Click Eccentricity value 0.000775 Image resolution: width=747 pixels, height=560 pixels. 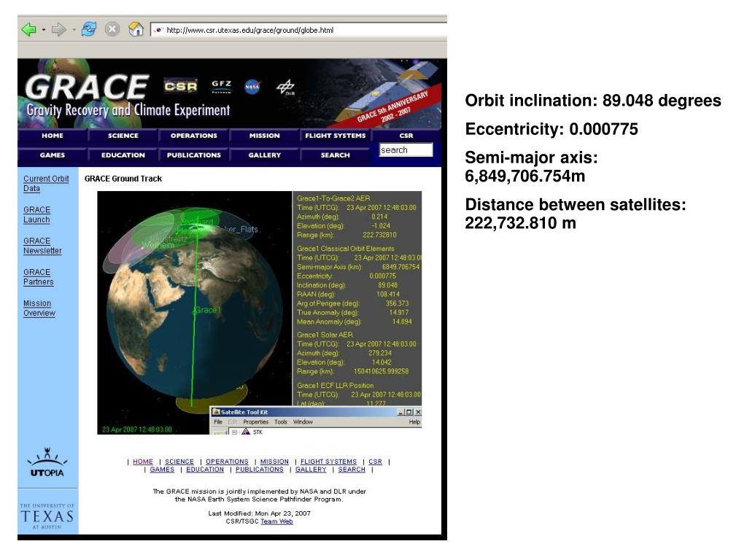(x=382, y=276)
